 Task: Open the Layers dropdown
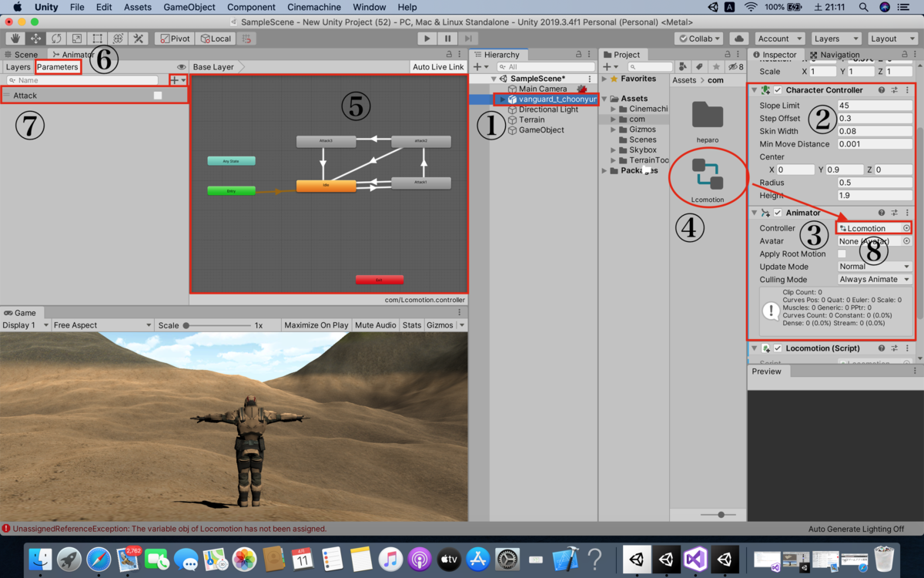pyautogui.click(x=835, y=39)
